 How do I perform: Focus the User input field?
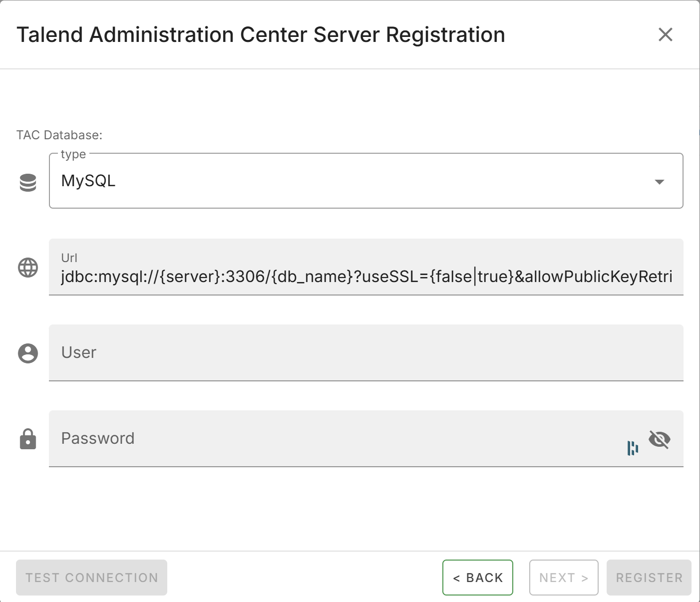click(x=350, y=353)
